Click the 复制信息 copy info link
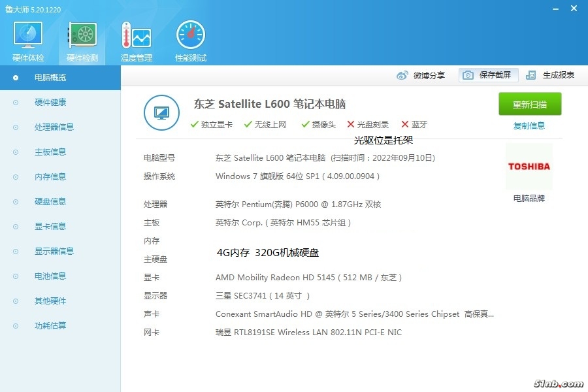588x392 pixels. (529, 125)
